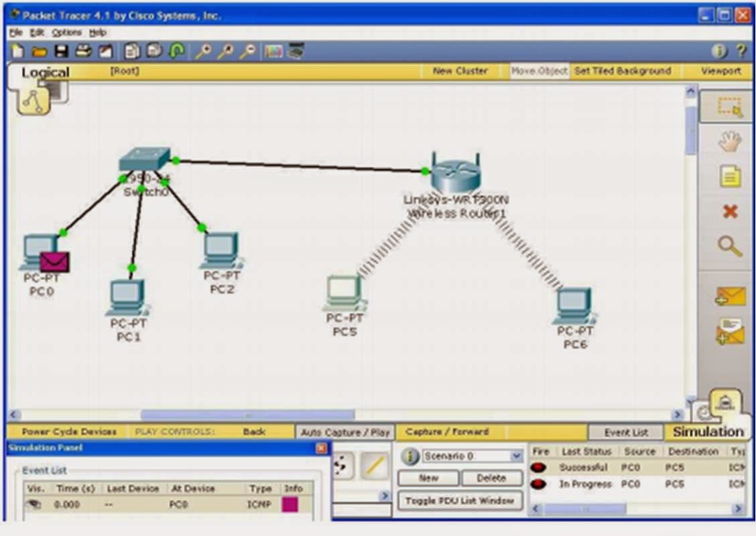This screenshot has width=756, height=536.
Task: Create a scenario with the New button
Action: (x=427, y=478)
